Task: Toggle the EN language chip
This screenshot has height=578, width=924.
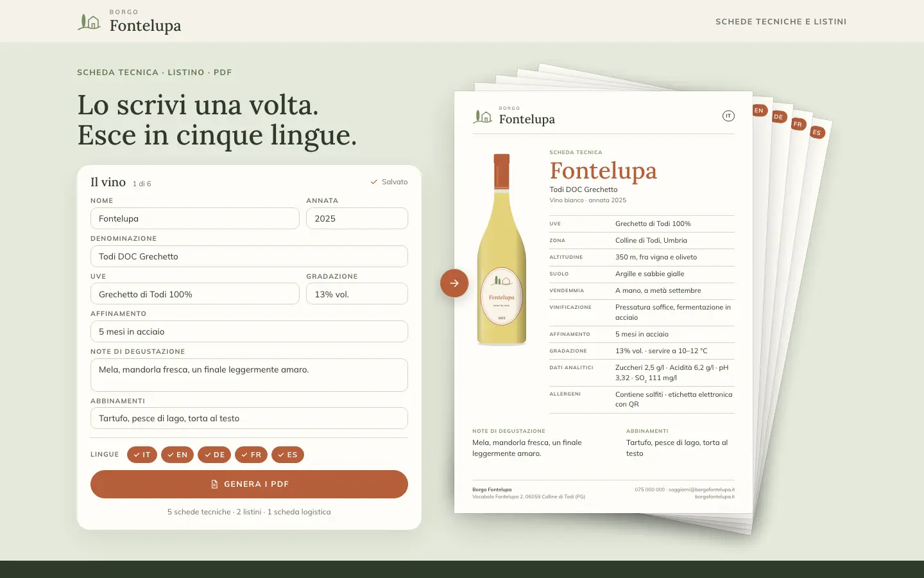Action: [177, 455]
